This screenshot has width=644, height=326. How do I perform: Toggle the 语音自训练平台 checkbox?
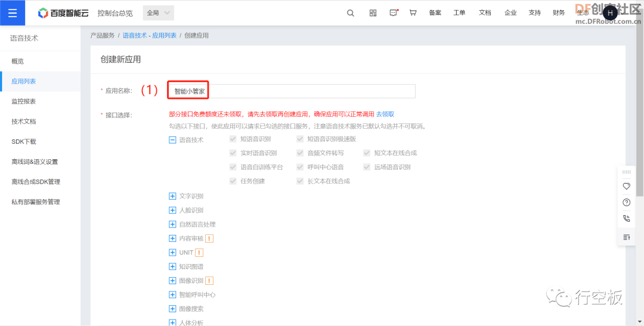[233, 167]
